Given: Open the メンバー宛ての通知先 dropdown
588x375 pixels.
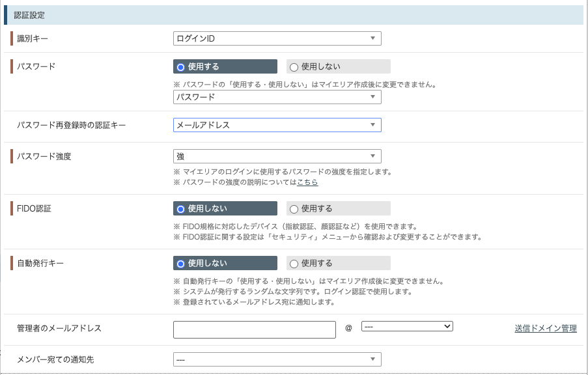Looking at the screenshot, I should pos(277,359).
